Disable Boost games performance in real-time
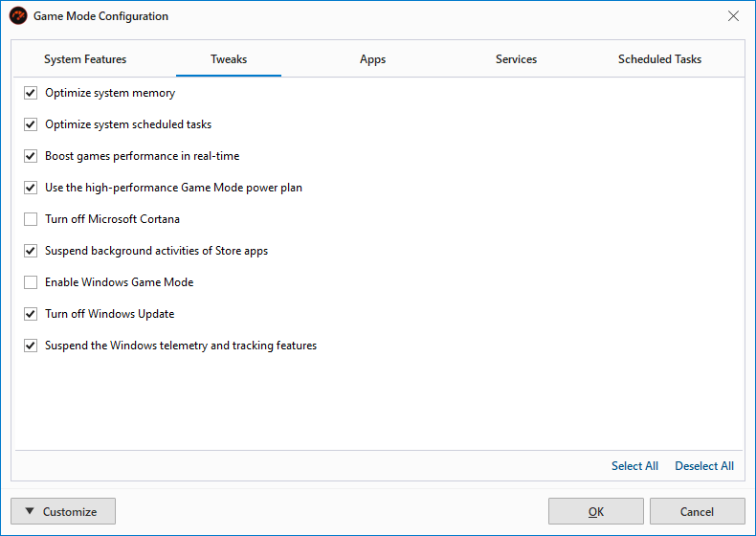The height and width of the screenshot is (536, 756). click(x=31, y=156)
